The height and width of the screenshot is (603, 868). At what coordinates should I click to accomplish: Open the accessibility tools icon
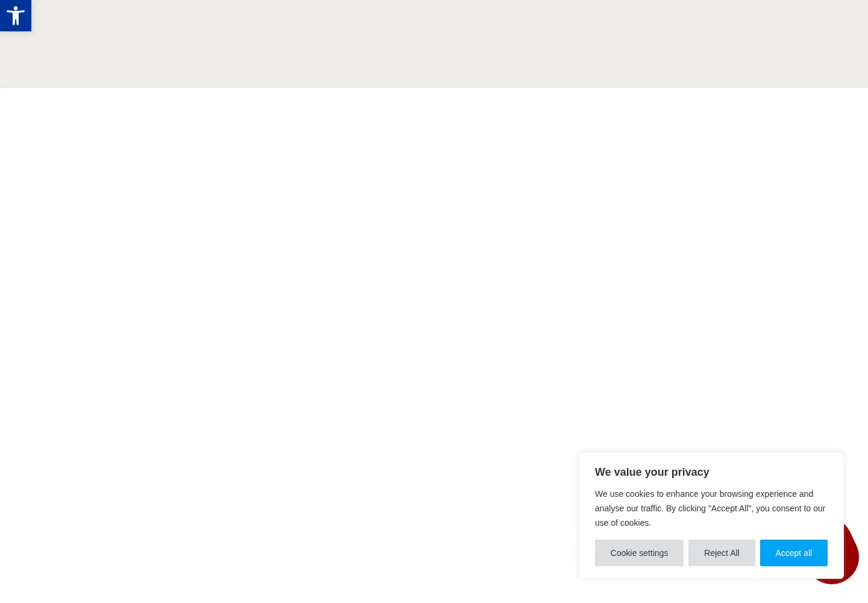(x=16, y=16)
